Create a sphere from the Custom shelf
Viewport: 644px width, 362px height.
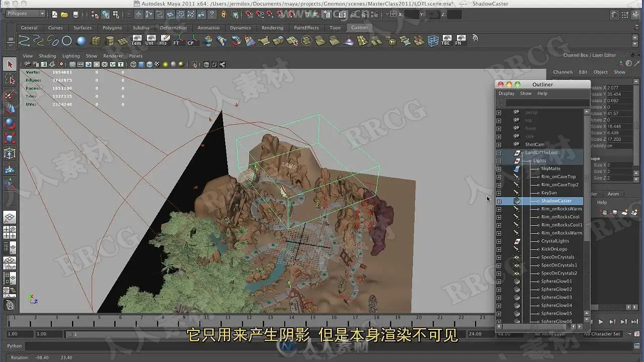82,41
